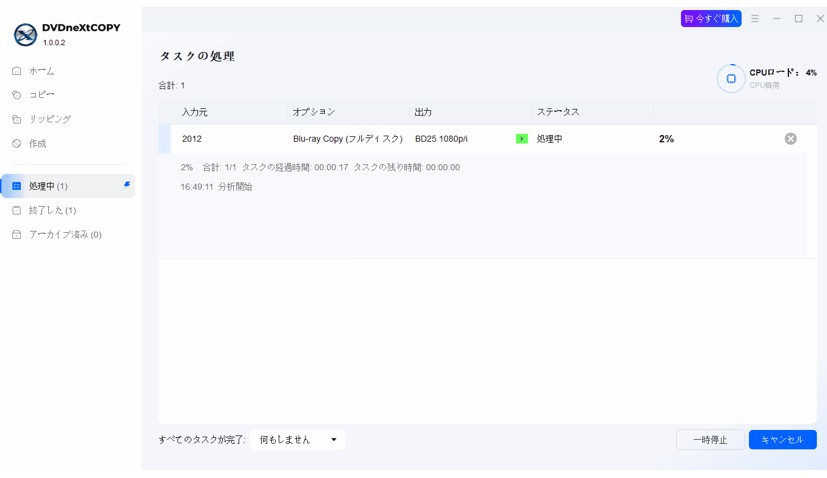Click the 合計: 1 count label

[172, 85]
